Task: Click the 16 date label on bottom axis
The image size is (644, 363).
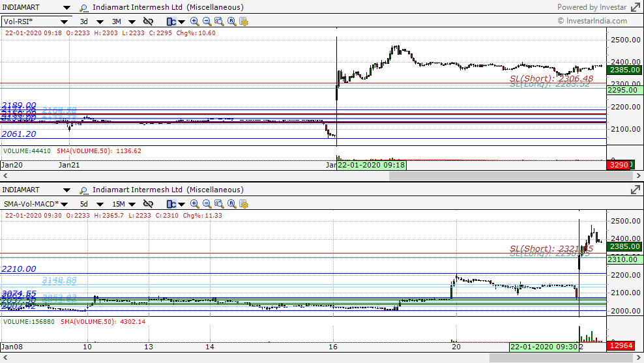Action: (332, 347)
